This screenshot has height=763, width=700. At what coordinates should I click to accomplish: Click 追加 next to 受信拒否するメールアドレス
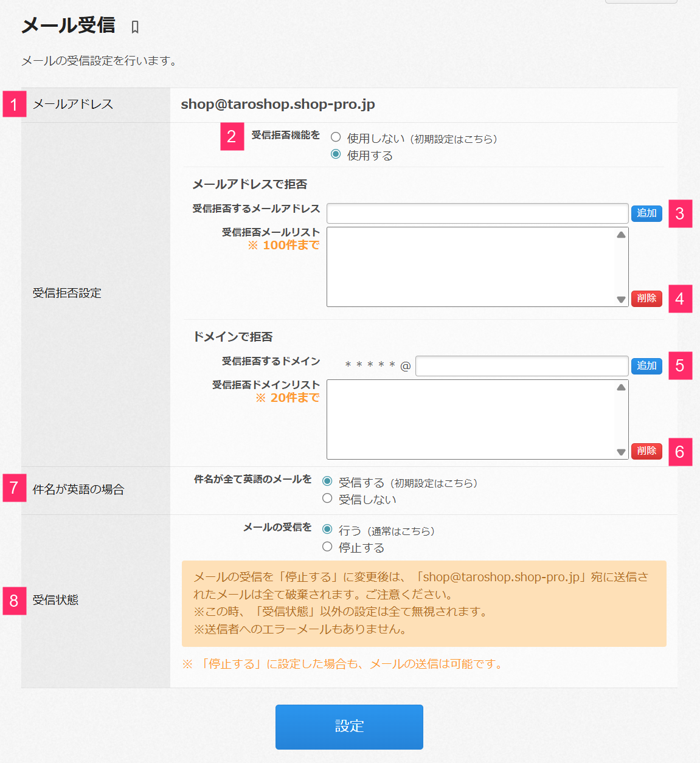tap(646, 213)
